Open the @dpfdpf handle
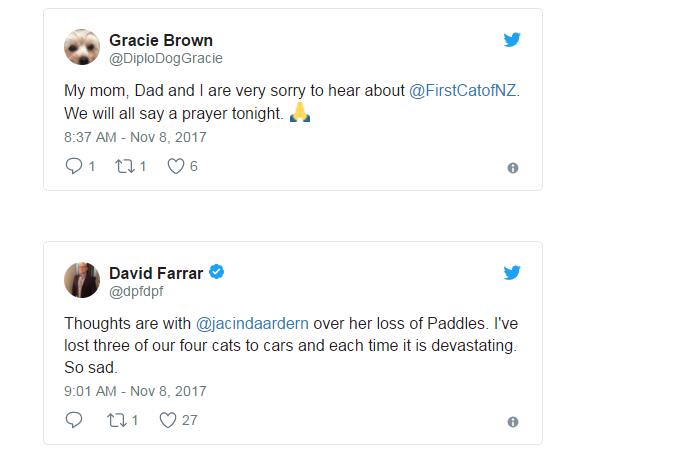 click(133, 289)
